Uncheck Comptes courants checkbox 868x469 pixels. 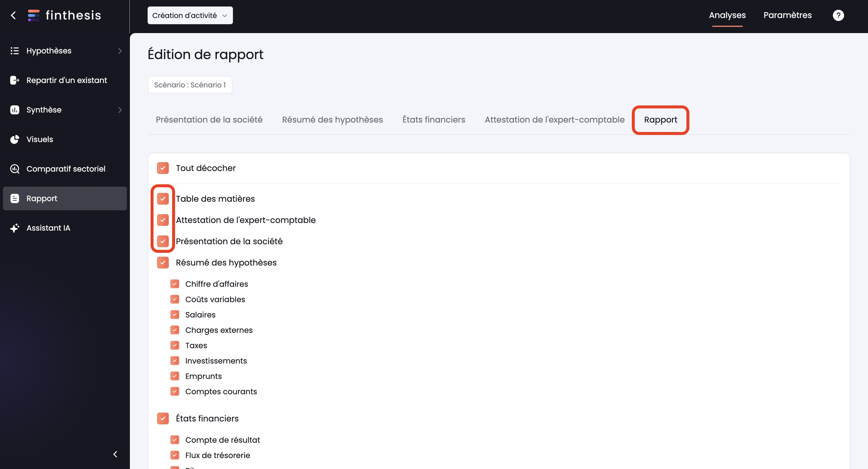[174, 391]
